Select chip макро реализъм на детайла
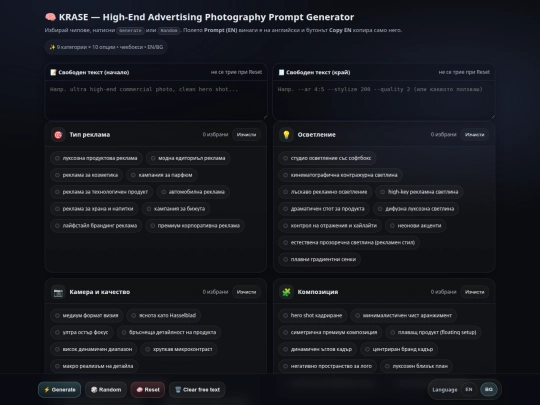Viewport: 540px width, 405px height. 94,366
